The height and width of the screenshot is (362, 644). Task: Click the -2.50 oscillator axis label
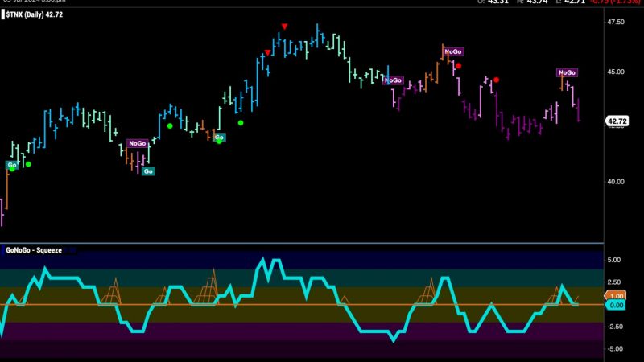tap(613, 327)
